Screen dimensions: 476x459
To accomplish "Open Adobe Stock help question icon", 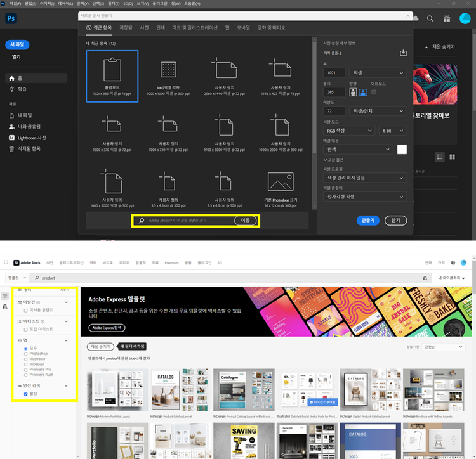I will click(x=453, y=262).
